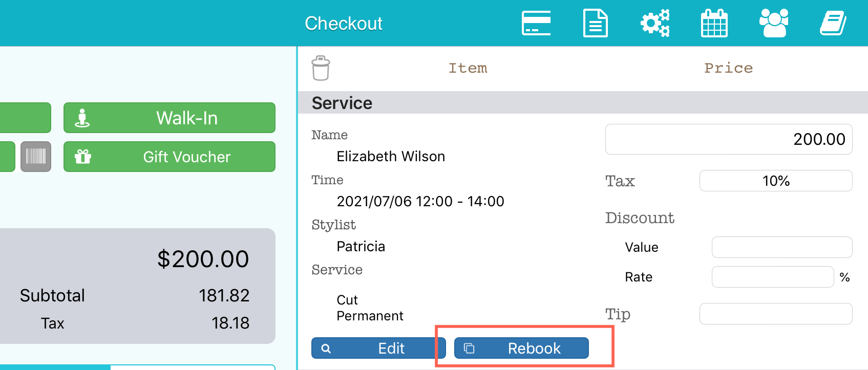Click the Discount Rate input field
This screenshot has height=370, width=868.
point(773,277)
